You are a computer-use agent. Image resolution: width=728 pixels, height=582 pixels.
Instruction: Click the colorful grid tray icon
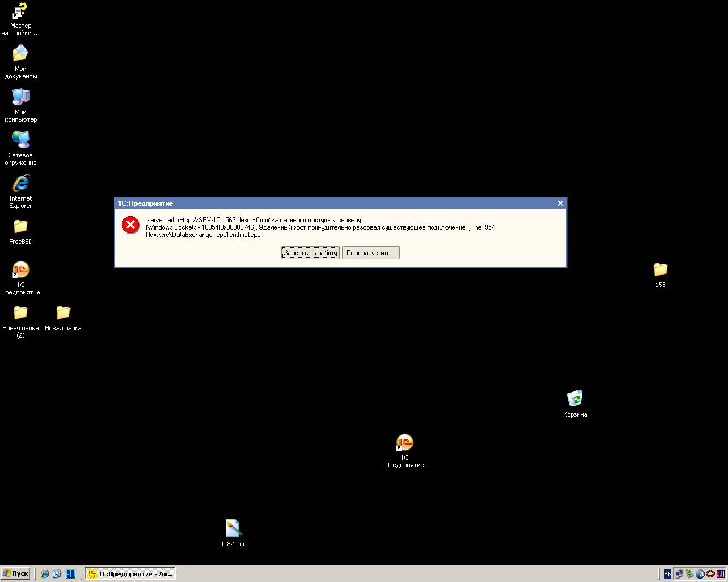[721, 574]
